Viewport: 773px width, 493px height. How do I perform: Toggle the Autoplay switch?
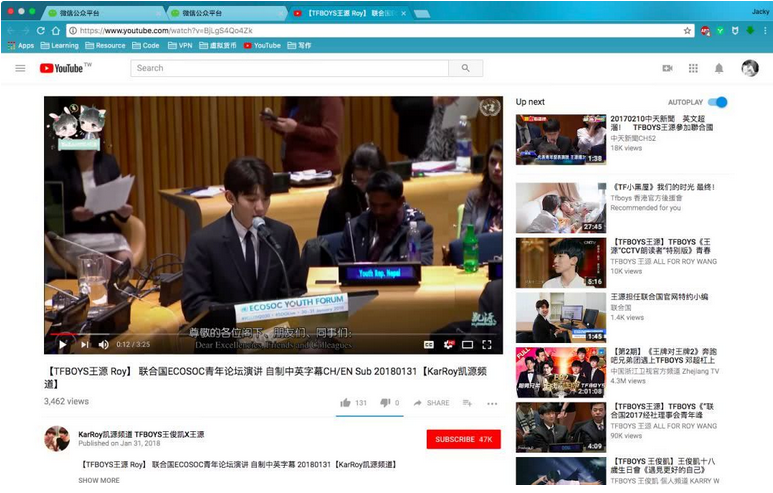pyautogui.click(x=717, y=102)
